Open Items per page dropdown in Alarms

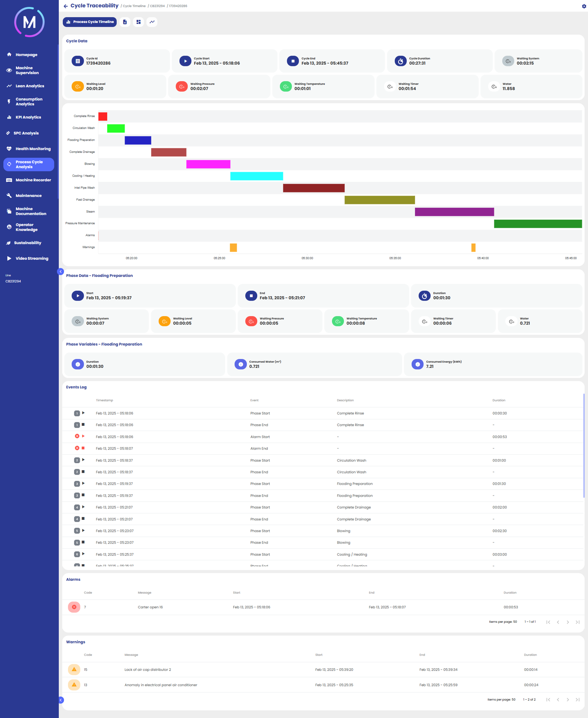514,622
